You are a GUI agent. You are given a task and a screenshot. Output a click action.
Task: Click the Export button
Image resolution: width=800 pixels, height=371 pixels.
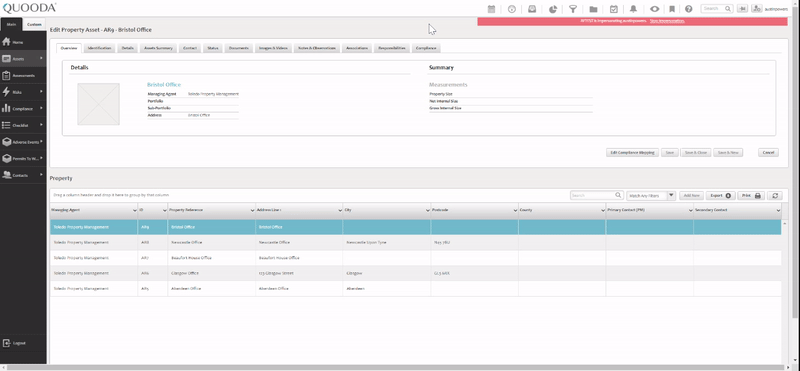[720, 195]
